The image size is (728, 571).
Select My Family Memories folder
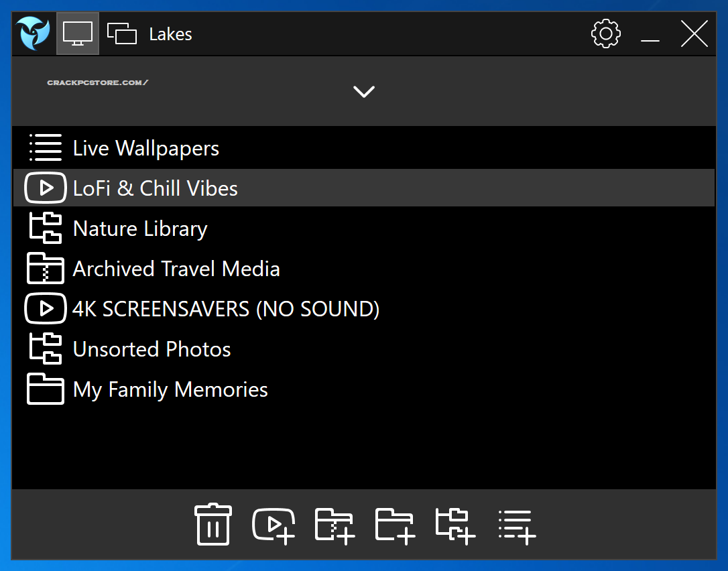click(170, 389)
